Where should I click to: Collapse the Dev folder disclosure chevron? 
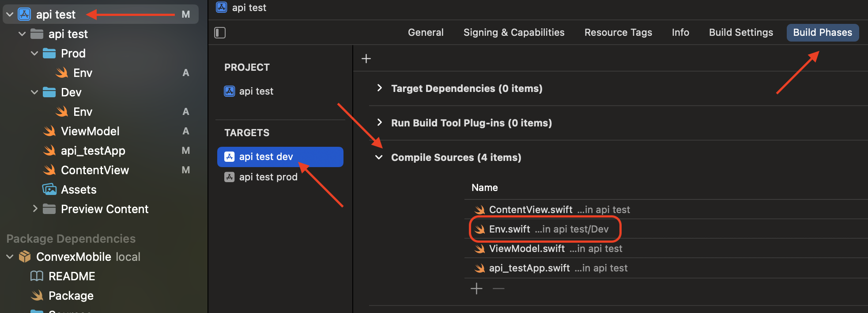[34, 92]
